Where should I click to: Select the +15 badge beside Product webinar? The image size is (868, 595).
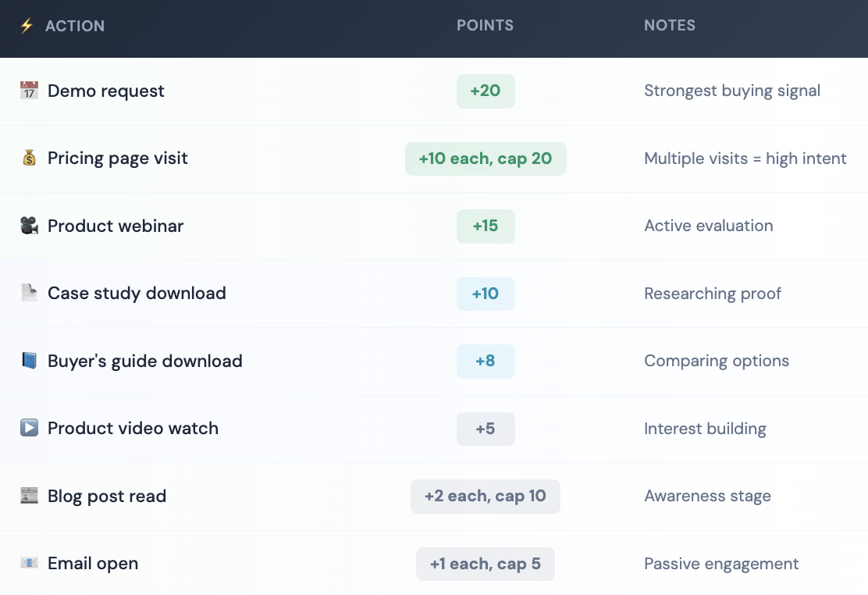coord(486,226)
